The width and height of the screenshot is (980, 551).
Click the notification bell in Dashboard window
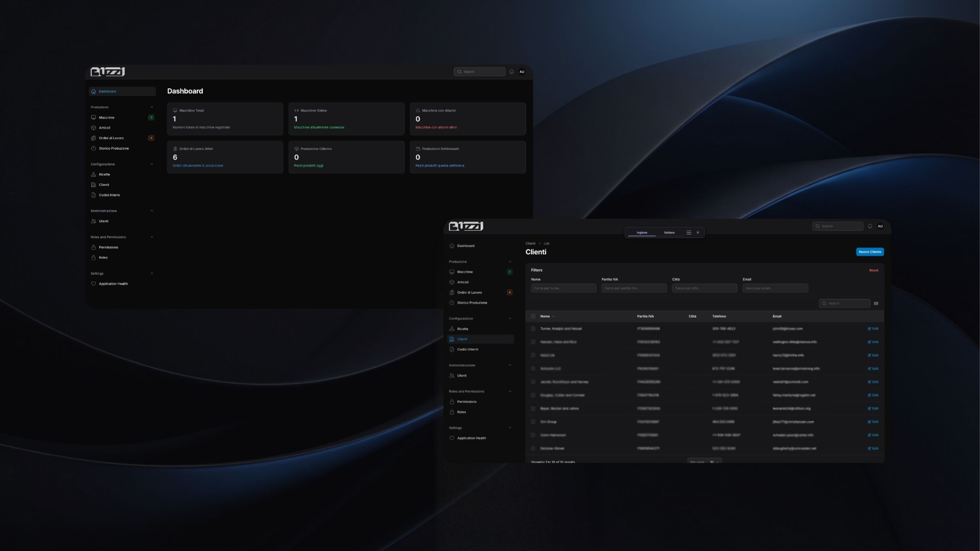tap(512, 72)
